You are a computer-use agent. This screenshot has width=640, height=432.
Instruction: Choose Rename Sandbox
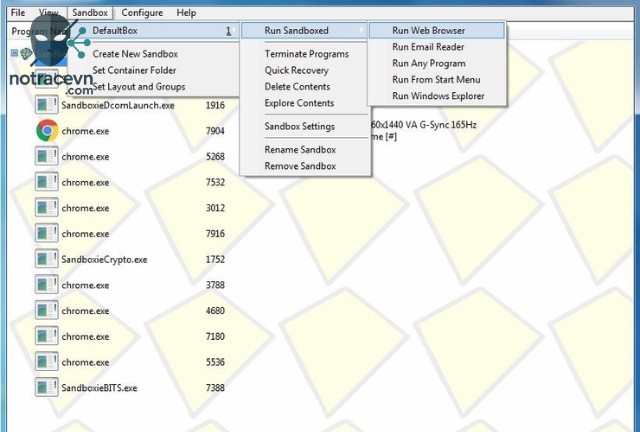[x=300, y=149]
